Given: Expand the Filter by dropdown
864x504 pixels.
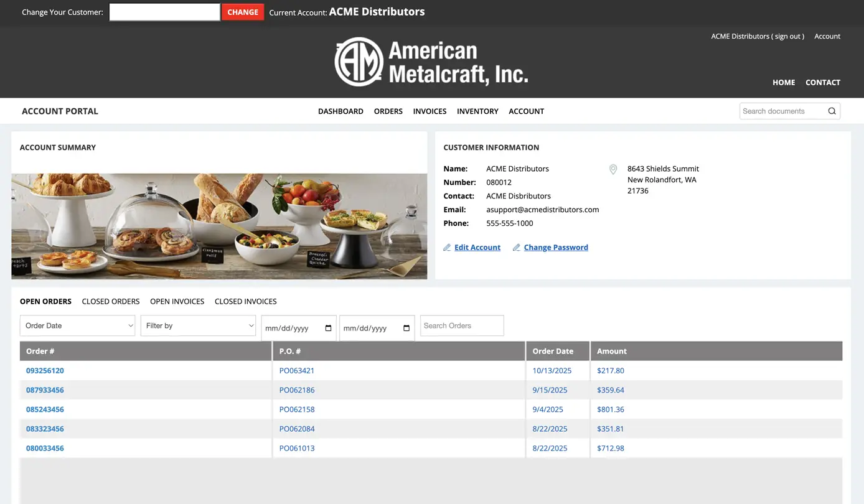Looking at the screenshot, I should [x=198, y=325].
